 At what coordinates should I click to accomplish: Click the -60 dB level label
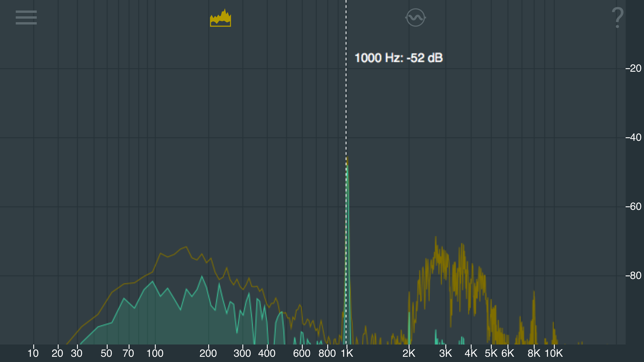(633, 207)
